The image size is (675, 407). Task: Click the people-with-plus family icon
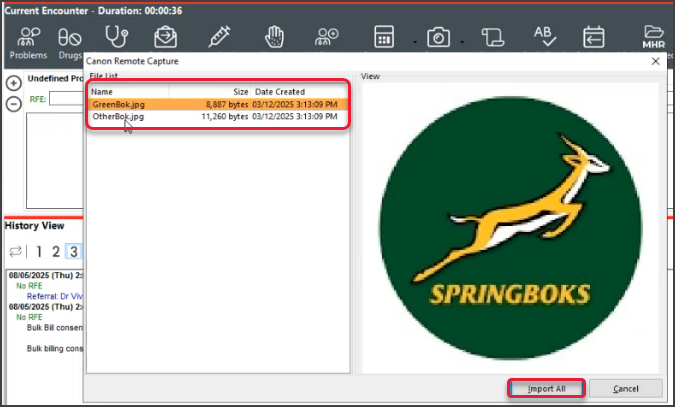327,37
